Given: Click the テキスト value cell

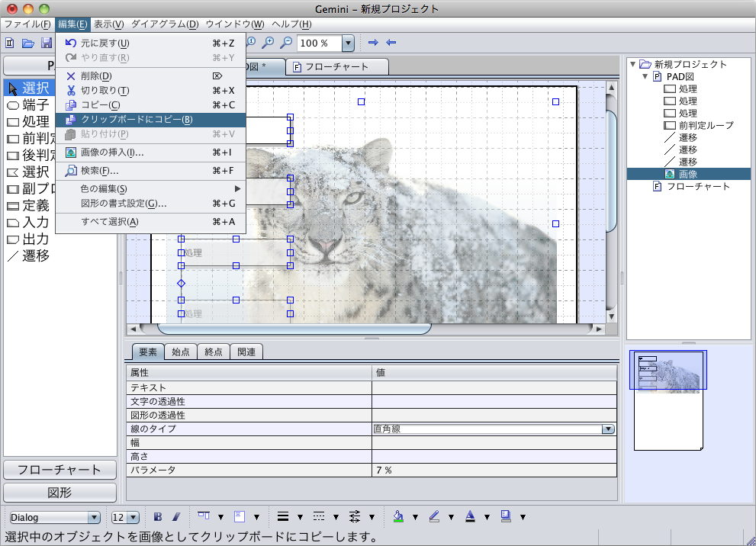Looking at the screenshot, I should point(494,388).
